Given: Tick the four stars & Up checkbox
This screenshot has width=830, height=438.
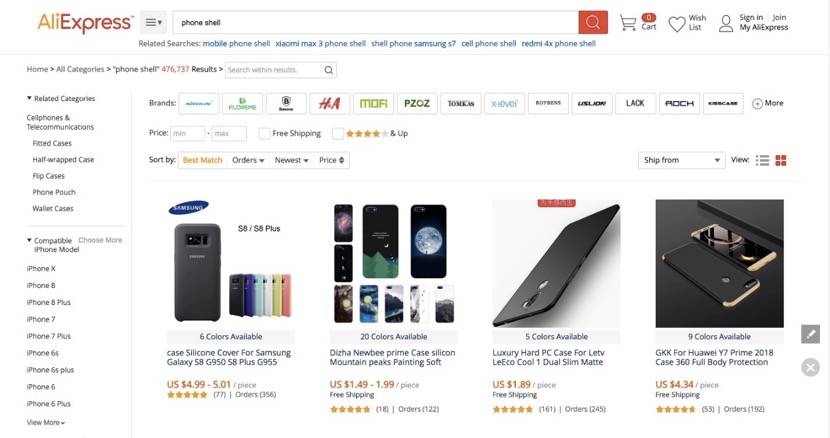Looking at the screenshot, I should coord(338,133).
